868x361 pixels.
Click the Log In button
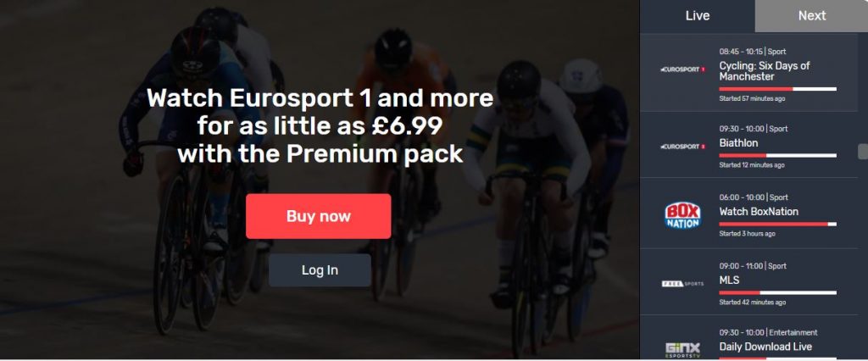coord(320,270)
